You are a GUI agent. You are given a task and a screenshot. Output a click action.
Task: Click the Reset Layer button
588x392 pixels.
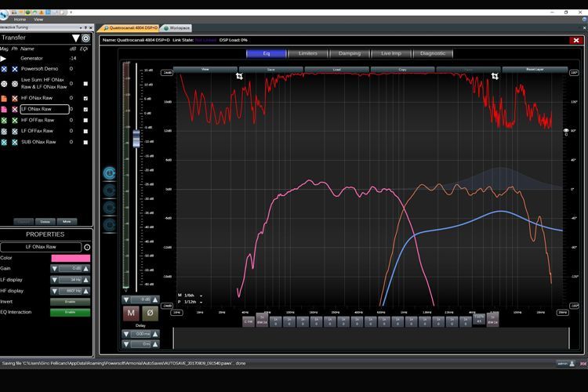pyautogui.click(x=533, y=69)
